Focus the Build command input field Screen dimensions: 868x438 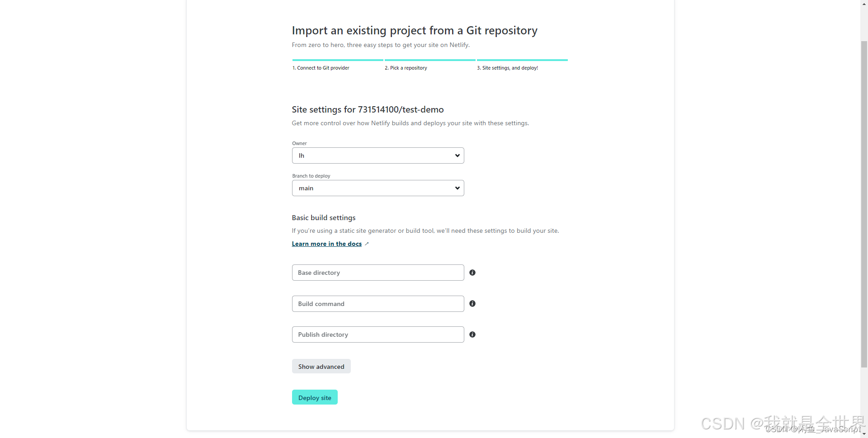(378, 304)
